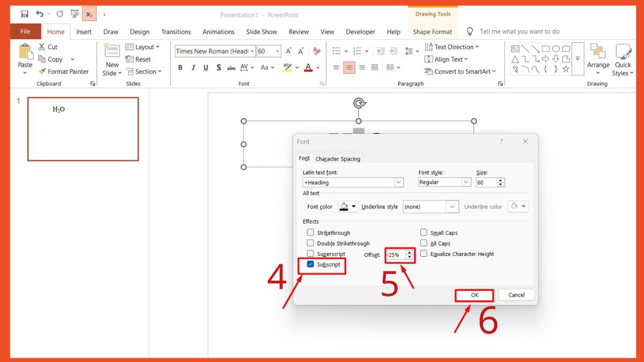Switch to the Transitions ribbon tab
The width and height of the screenshot is (644, 362).
click(x=176, y=32)
